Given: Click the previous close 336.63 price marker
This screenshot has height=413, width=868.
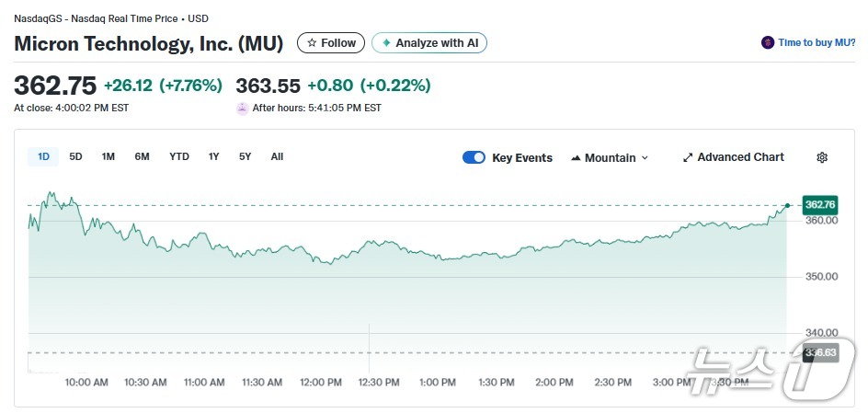Looking at the screenshot, I should click(819, 352).
